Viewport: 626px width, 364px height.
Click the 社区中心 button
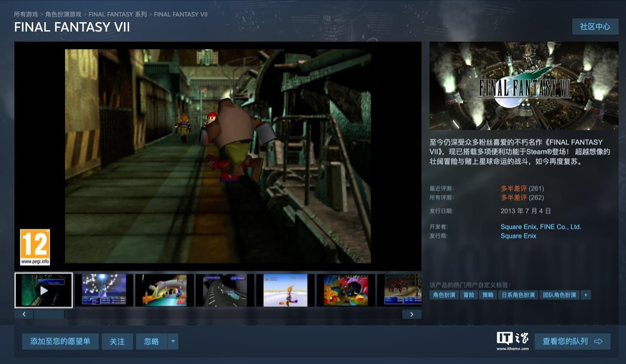[x=595, y=26]
